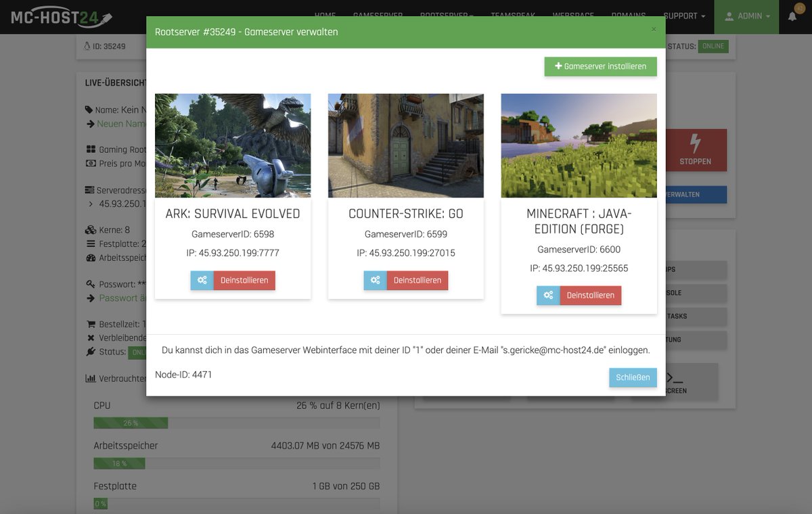Close the dialog with Schließen button
The width and height of the screenshot is (812, 514).
click(633, 377)
